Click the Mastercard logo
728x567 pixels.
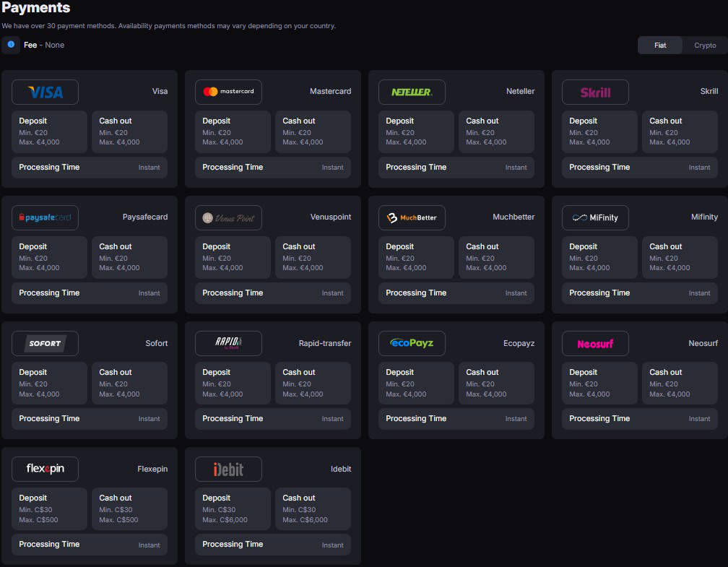coord(228,92)
